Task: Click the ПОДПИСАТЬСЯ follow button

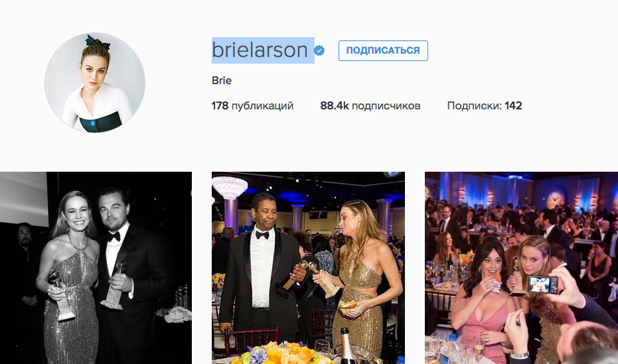Action: pyautogui.click(x=383, y=51)
